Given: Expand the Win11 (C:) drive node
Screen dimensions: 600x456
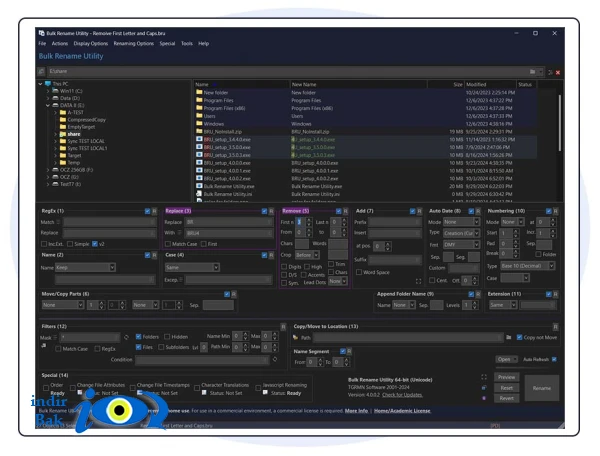Looking at the screenshot, I should coord(48,91).
